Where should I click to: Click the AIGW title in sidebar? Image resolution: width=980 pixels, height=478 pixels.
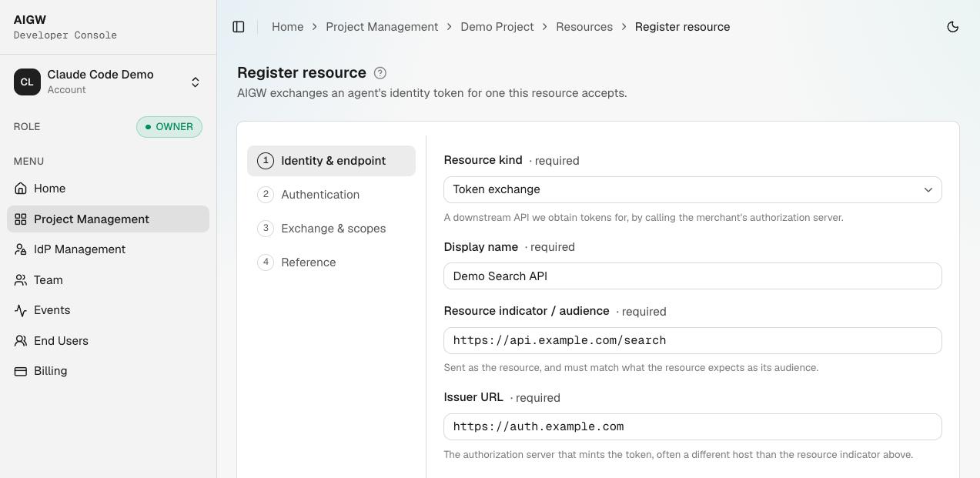pos(30,20)
